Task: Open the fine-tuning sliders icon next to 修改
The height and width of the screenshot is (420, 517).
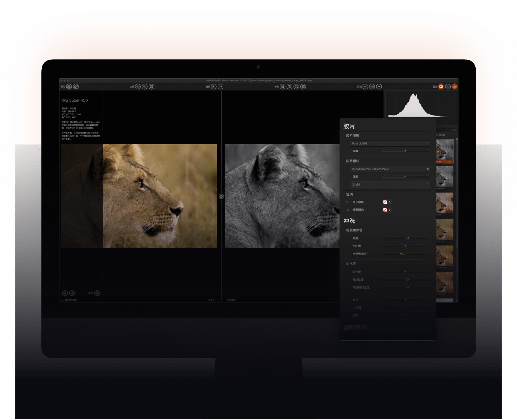Action: coord(303,87)
